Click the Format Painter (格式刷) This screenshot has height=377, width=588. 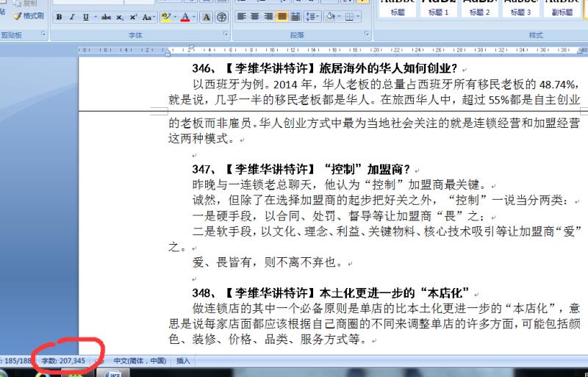[29, 15]
